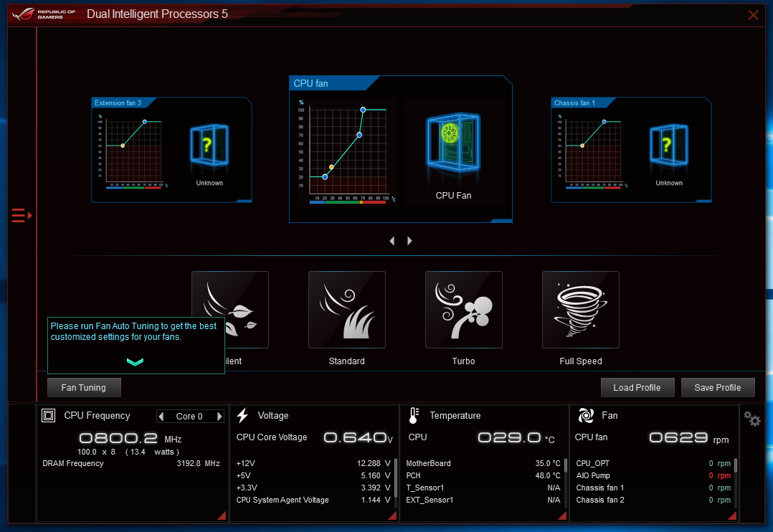Click the PCH temperature row

click(x=483, y=476)
